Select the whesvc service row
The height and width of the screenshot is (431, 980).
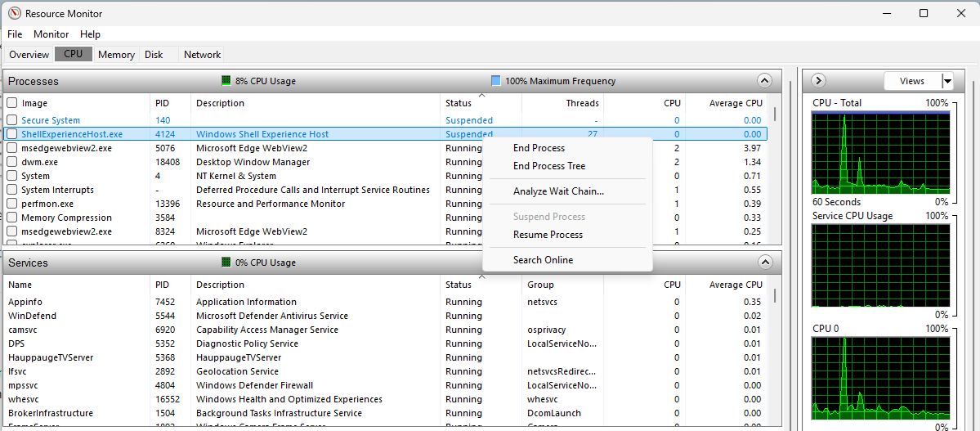[x=386, y=399]
